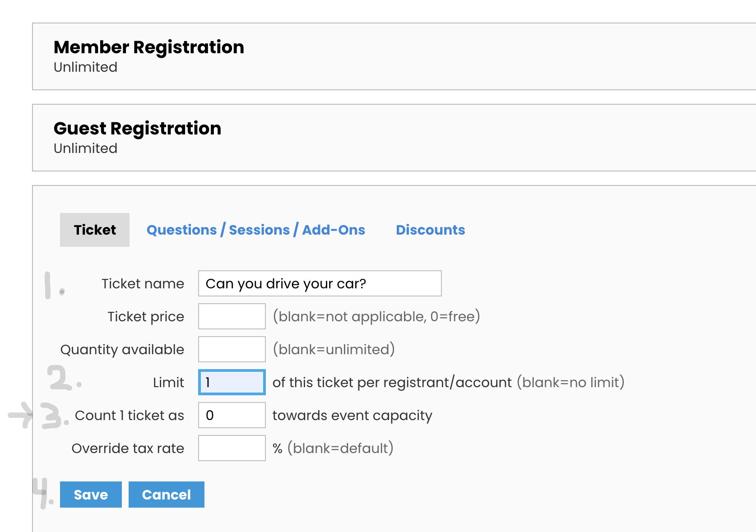Focus the Ticket name text field

tap(320, 283)
